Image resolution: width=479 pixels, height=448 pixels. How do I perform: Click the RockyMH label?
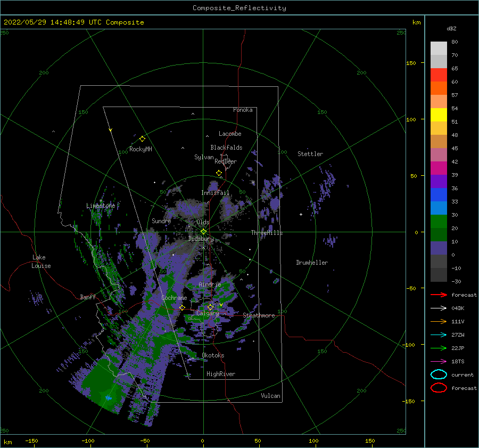pyautogui.click(x=141, y=149)
